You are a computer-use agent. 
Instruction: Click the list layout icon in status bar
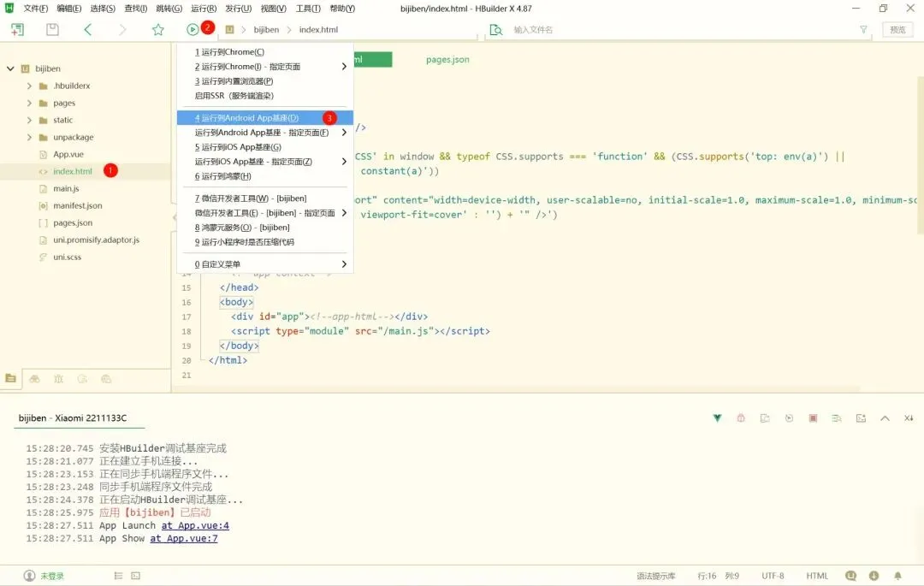(x=118, y=576)
